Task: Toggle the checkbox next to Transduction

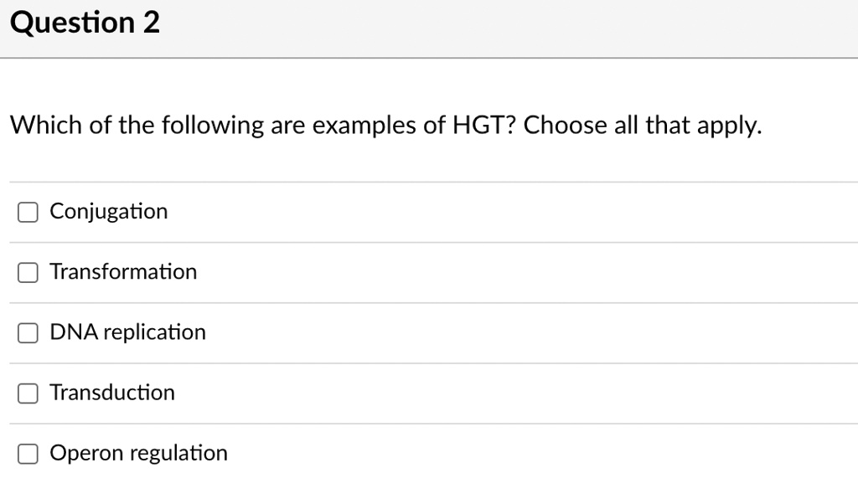Action: [x=28, y=393]
